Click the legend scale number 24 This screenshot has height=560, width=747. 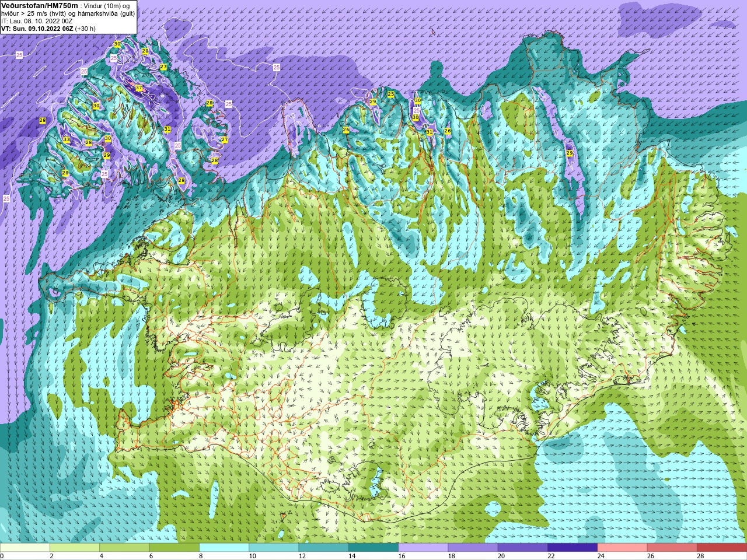click(x=601, y=556)
